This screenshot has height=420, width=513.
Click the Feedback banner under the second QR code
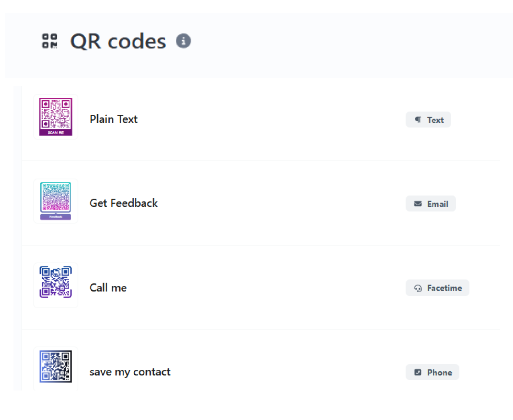click(55, 217)
